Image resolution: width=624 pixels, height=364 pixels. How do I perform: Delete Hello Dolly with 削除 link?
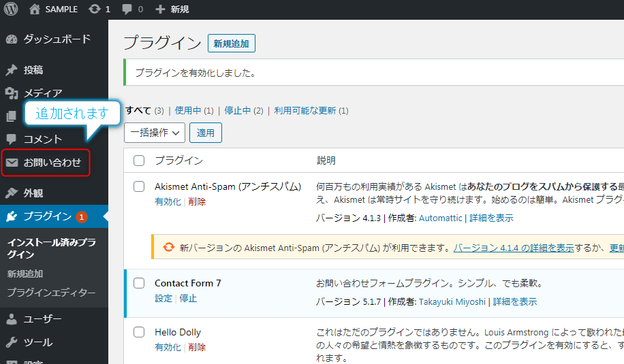pyautogui.click(x=197, y=347)
